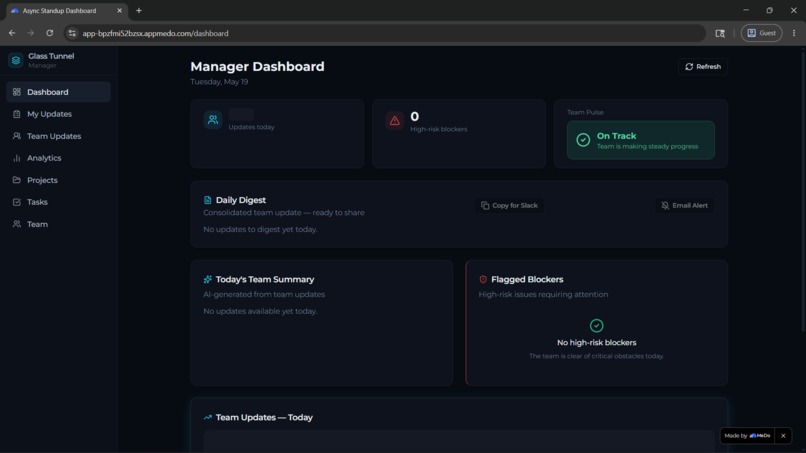The height and width of the screenshot is (453, 806).
Task: Reload the page with browser reload icon
Action: (49, 33)
